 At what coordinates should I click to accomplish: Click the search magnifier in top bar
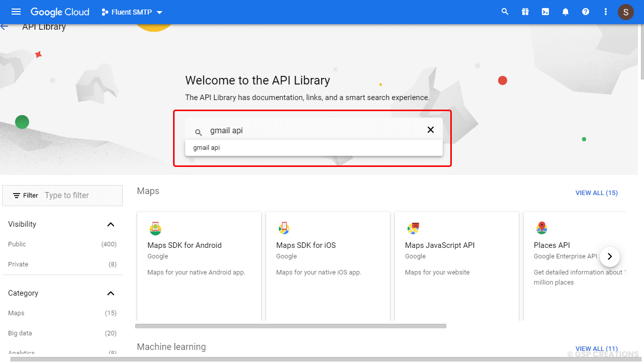click(505, 12)
